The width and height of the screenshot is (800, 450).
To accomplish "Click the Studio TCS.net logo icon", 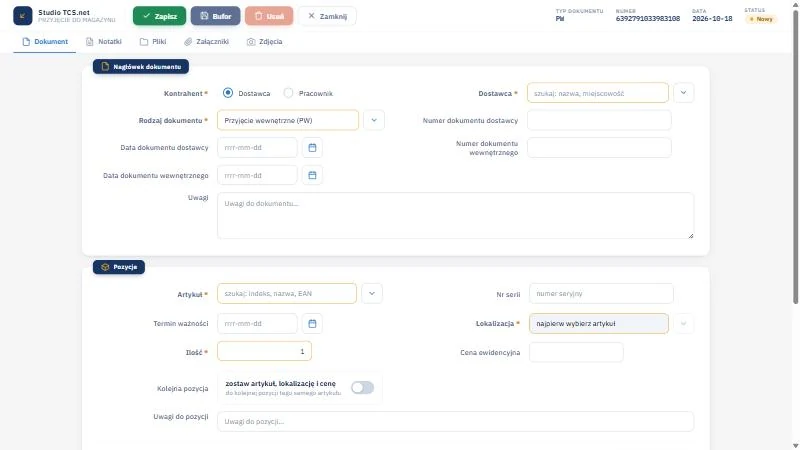I will pyautogui.click(x=22, y=16).
